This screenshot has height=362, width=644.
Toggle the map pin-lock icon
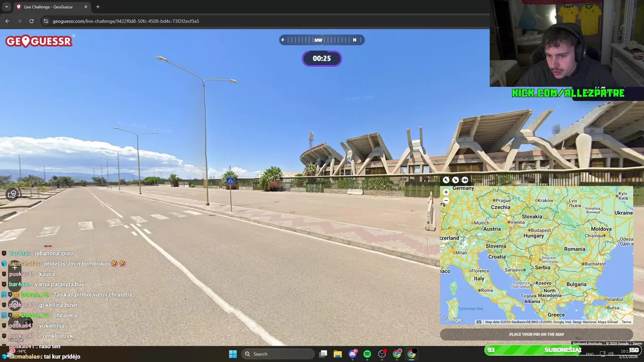(x=465, y=180)
